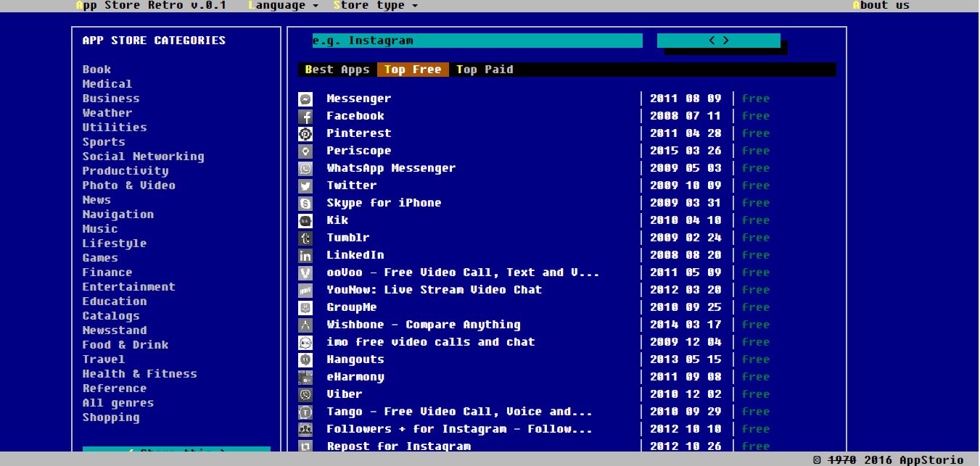Screen dimensions: 980x466
Task: Select the Productivity category
Action: coord(125,171)
